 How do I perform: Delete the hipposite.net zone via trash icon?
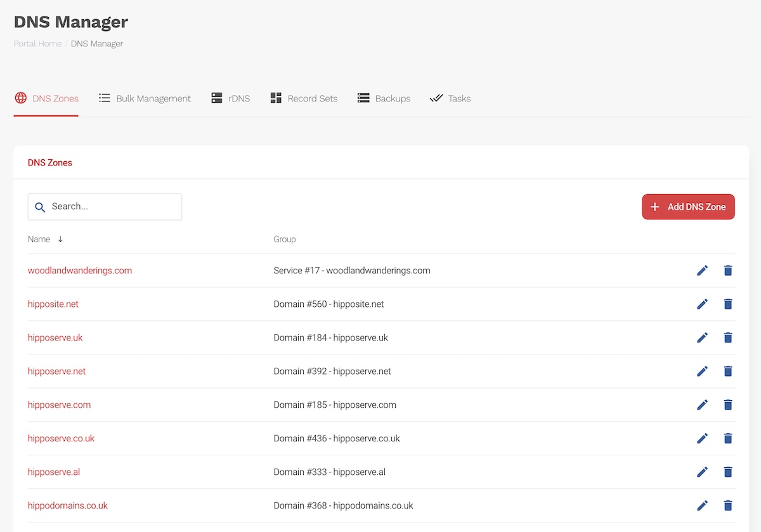click(x=728, y=304)
